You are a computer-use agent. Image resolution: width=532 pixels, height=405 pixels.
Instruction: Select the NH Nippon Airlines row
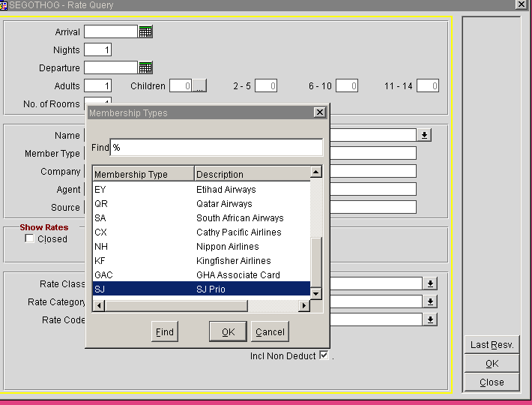coord(202,247)
